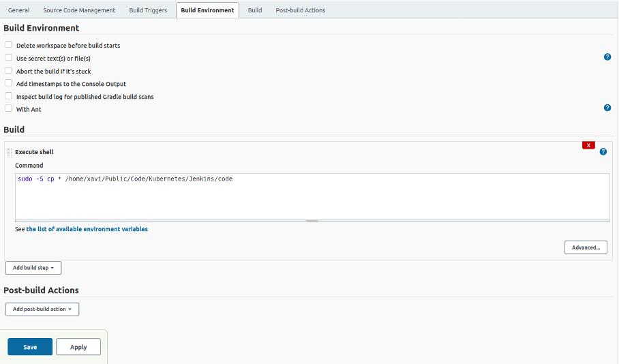Open the list of available environment variables link
Screen dimensions: 619x364
(87, 229)
